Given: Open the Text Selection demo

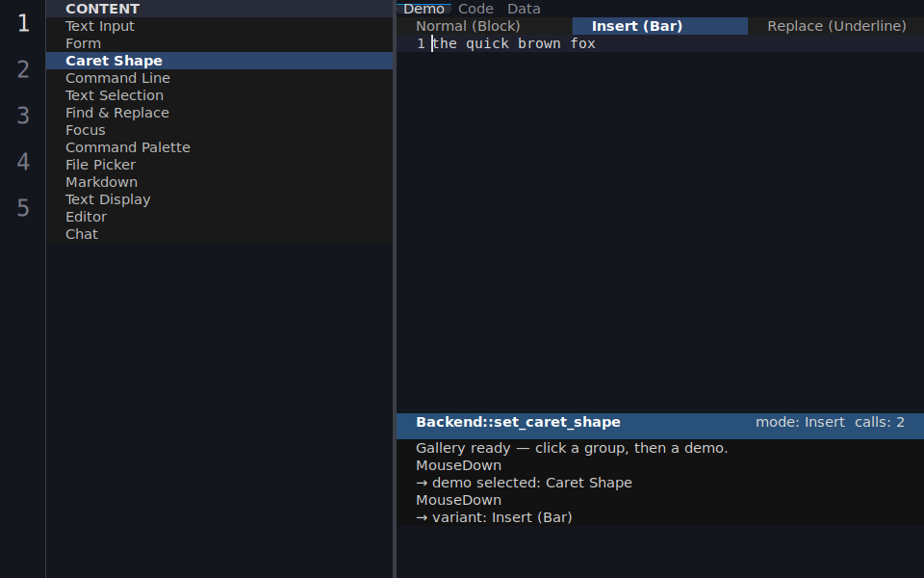Looking at the screenshot, I should tap(219, 95).
